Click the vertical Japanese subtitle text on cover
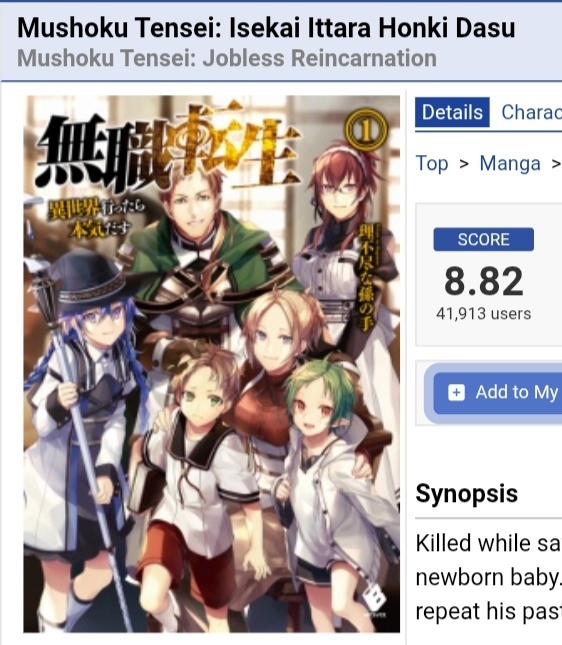 pyautogui.click(x=365, y=277)
